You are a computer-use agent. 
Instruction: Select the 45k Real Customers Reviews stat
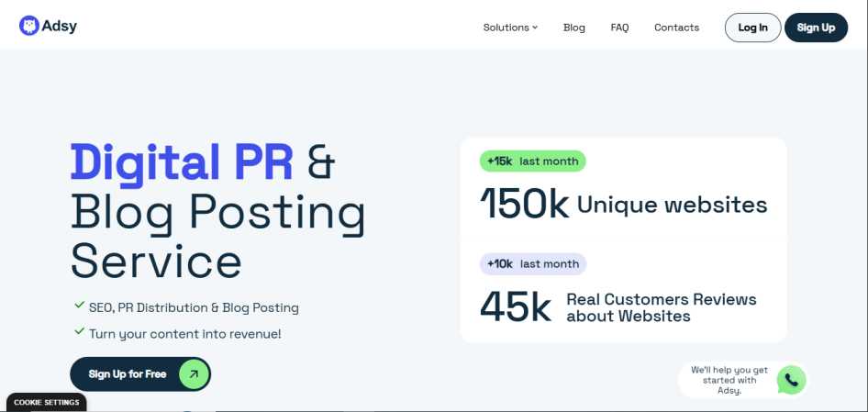(618, 307)
